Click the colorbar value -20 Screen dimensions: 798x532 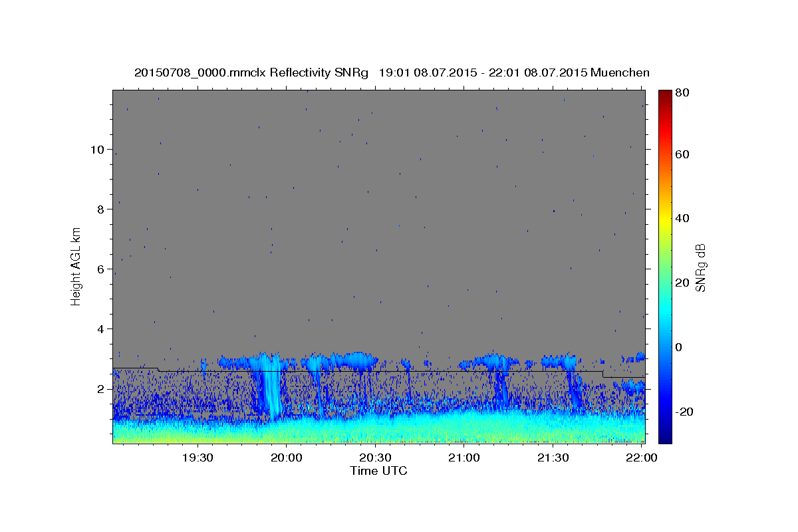coord(684,412)
